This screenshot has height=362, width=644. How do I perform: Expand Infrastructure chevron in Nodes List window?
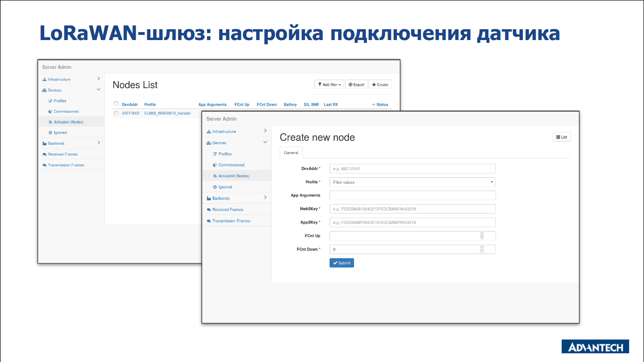[99, 79]
